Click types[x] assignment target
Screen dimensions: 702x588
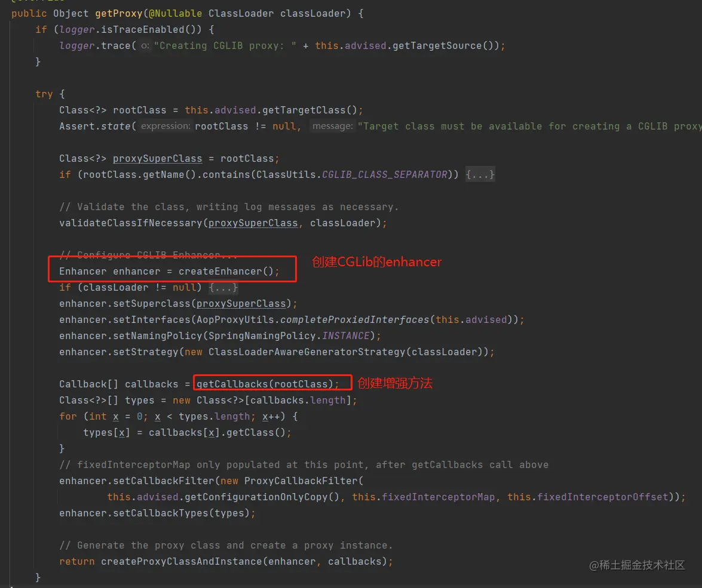point(106,432)
